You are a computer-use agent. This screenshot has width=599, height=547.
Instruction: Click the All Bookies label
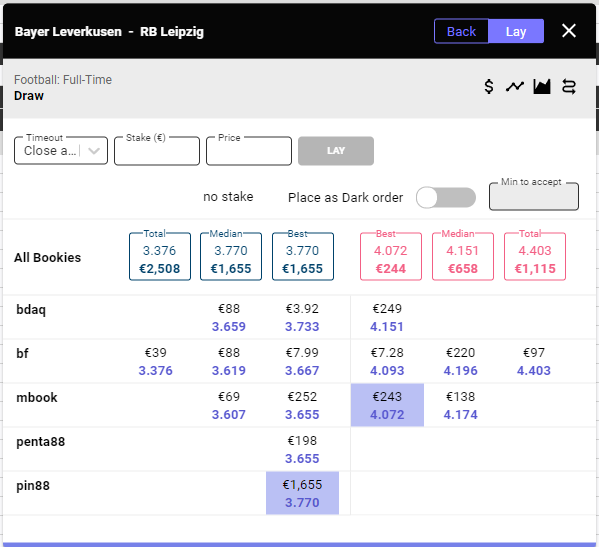coord(47,257)
